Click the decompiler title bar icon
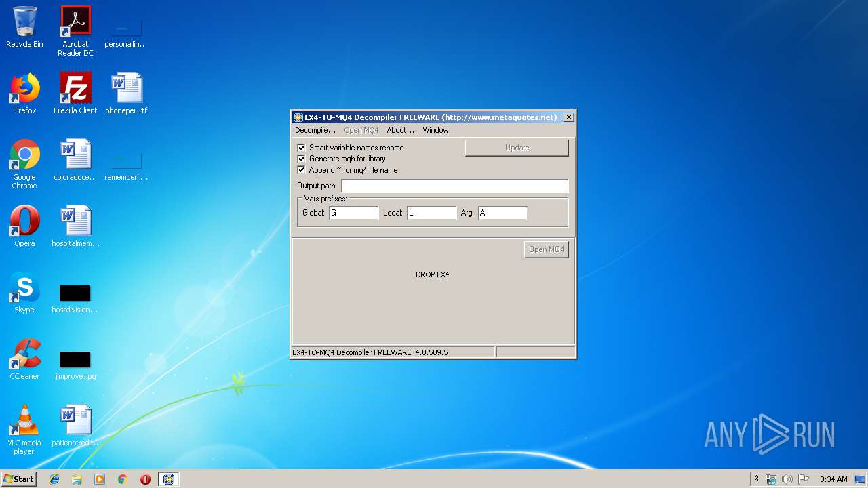The width and height of the screenshot is (868, 488). point(298,117)
